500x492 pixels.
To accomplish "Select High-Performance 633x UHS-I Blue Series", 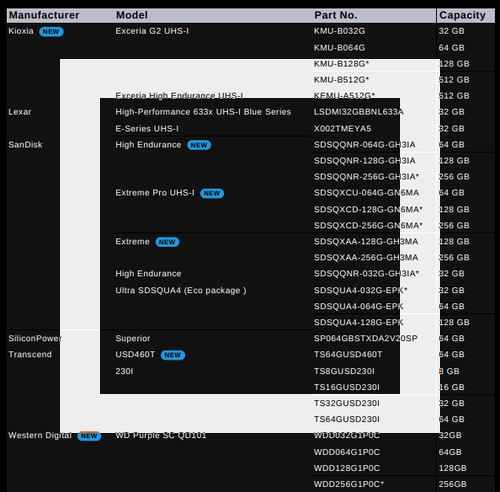I will pos(203,112).
